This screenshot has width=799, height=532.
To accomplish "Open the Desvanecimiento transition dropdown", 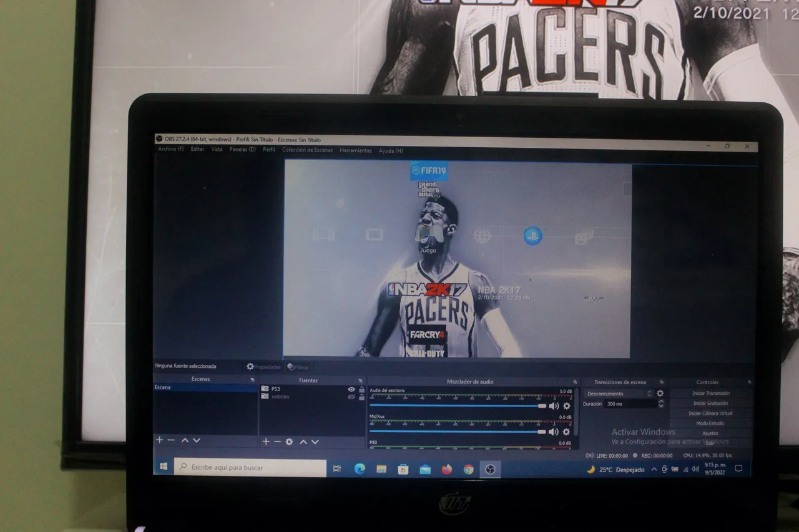I will (x=619, y=394).
